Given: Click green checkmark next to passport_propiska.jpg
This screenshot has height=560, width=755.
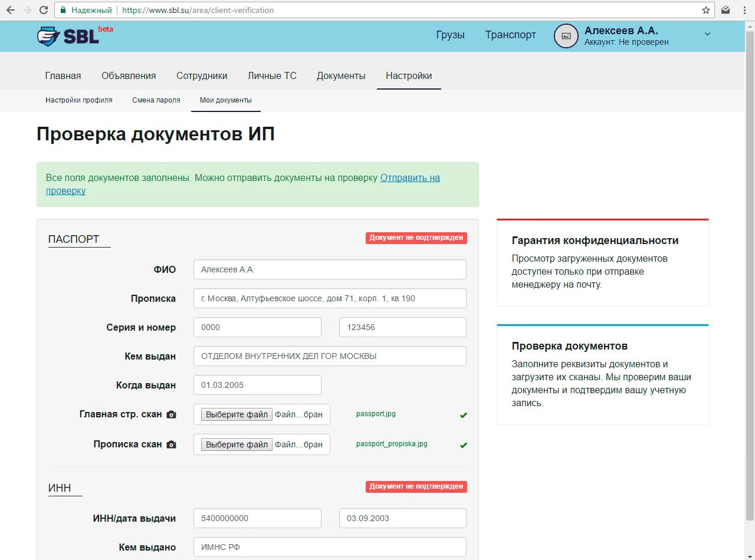Looking at the screenshot, I should (x=463, y=445).
